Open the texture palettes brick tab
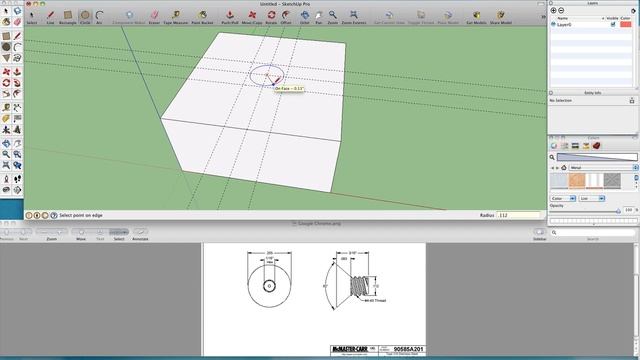This screenshot has height=360, width=640. 596,146
